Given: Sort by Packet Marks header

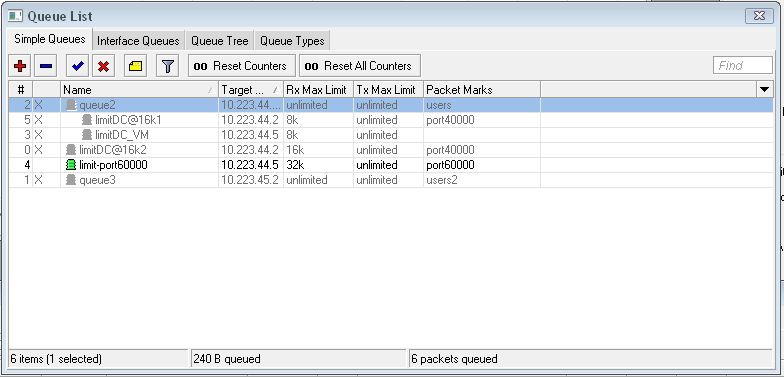Looking at the screenshot, I should [x=482, y=90].
